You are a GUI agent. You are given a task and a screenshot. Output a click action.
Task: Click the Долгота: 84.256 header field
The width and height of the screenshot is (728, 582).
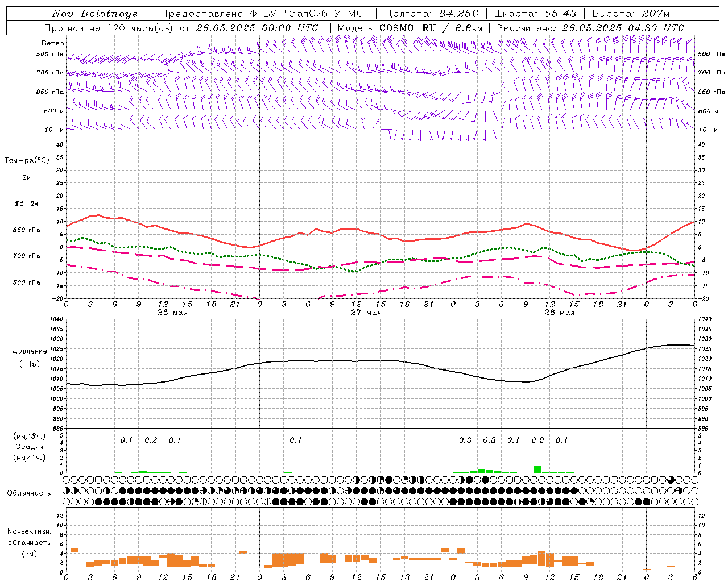point(432,14)
